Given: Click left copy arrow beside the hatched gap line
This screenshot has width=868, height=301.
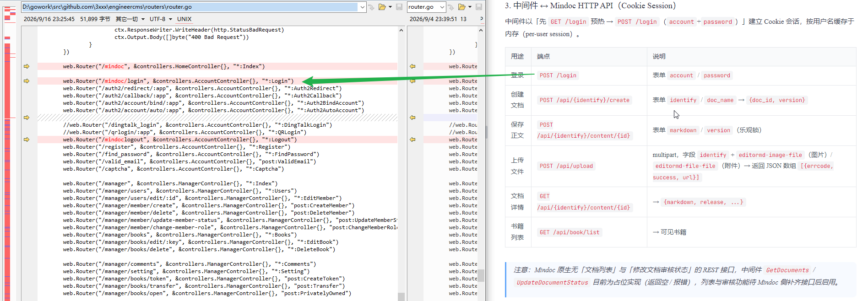Looking at the screenshot, I should 27,118.
